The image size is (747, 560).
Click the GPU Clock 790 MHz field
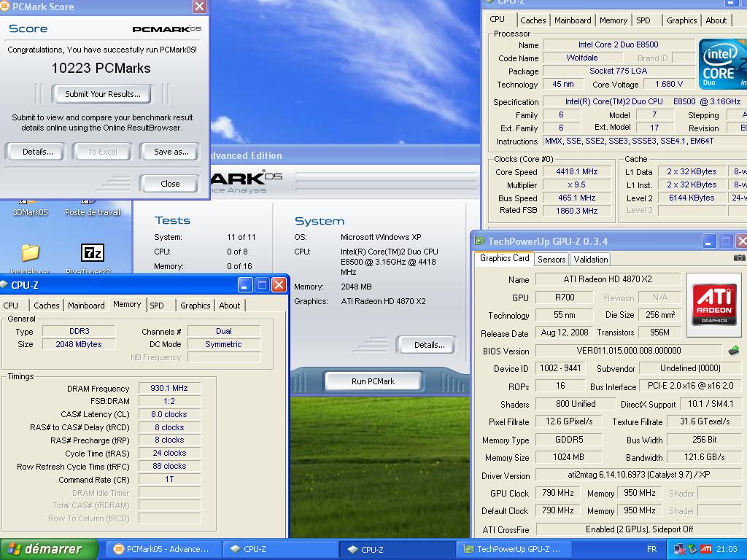click(x=558, y=493)
